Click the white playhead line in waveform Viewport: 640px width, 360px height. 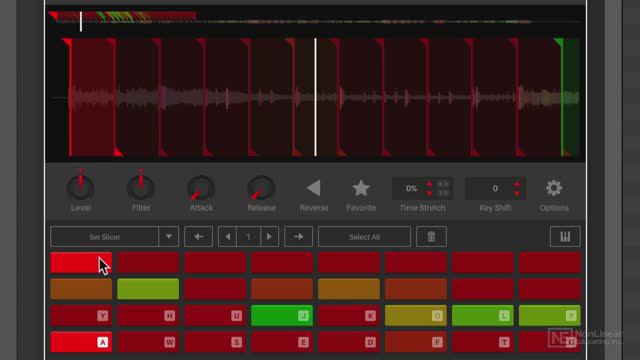pos(316,97)
